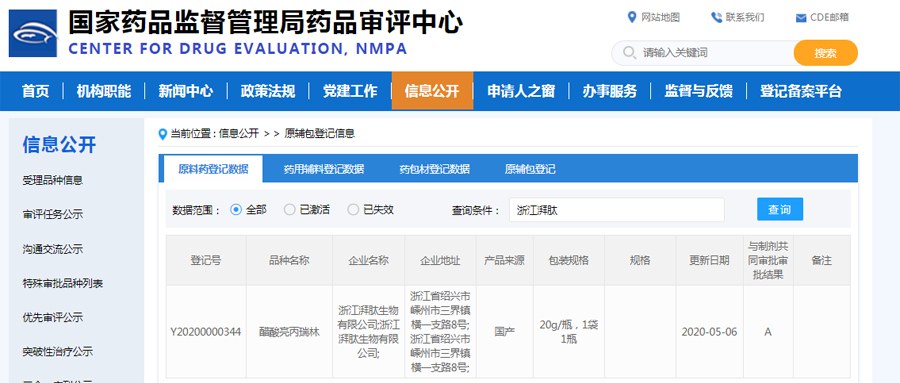Click the 备注 column header
Screen dimensions: 900x383
pos(821,260)
